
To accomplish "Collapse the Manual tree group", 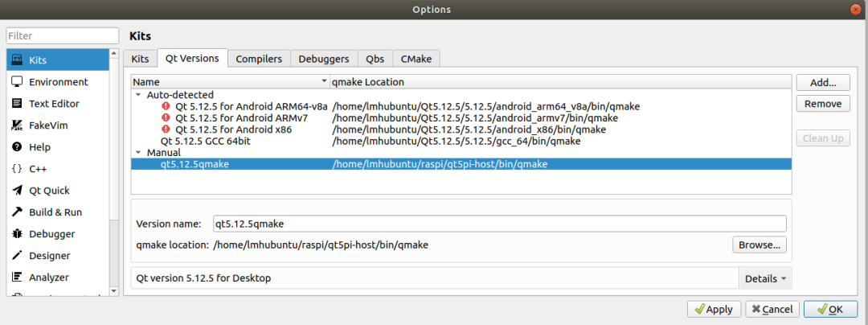I will pyautogui.click(x=139, y=152).
